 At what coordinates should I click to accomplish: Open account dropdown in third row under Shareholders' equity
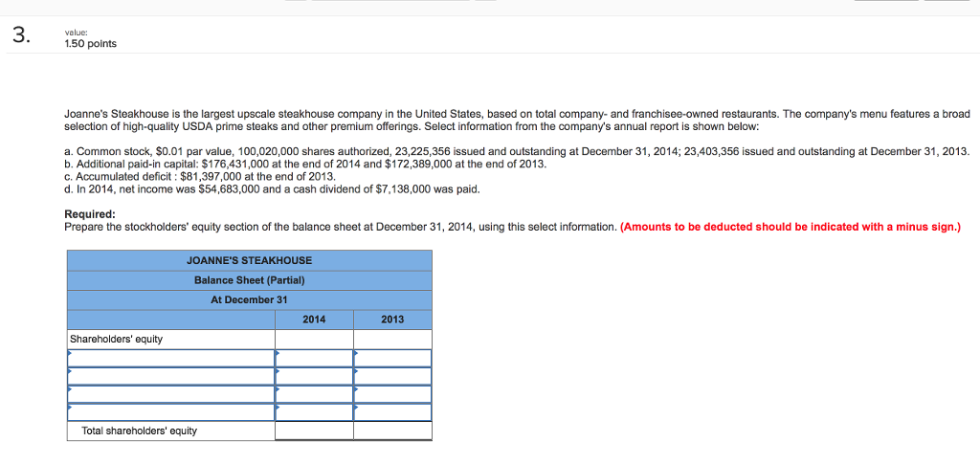pos(170,394)
